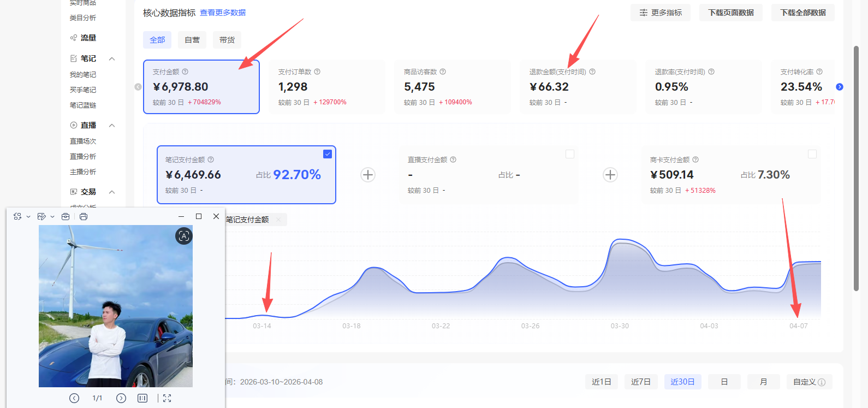Click the text recognition icon on photo
Image resolution: width=868 pixels, height=408 pixels.
tap(184, 236)
